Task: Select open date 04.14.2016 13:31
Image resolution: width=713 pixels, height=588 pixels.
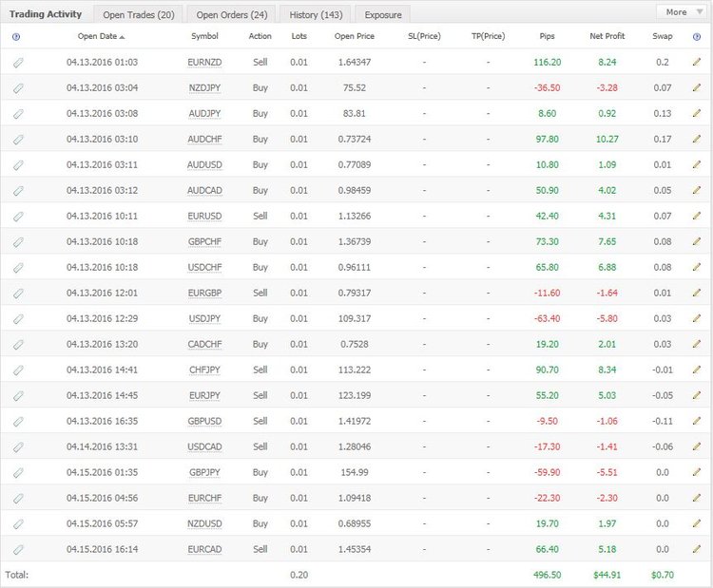Action: point(102,446)
